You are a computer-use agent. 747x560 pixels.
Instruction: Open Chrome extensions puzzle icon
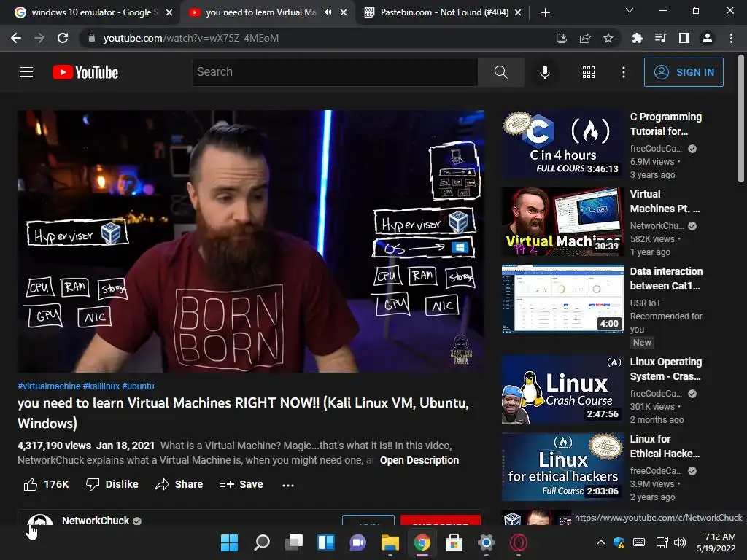tap(637, 38)
